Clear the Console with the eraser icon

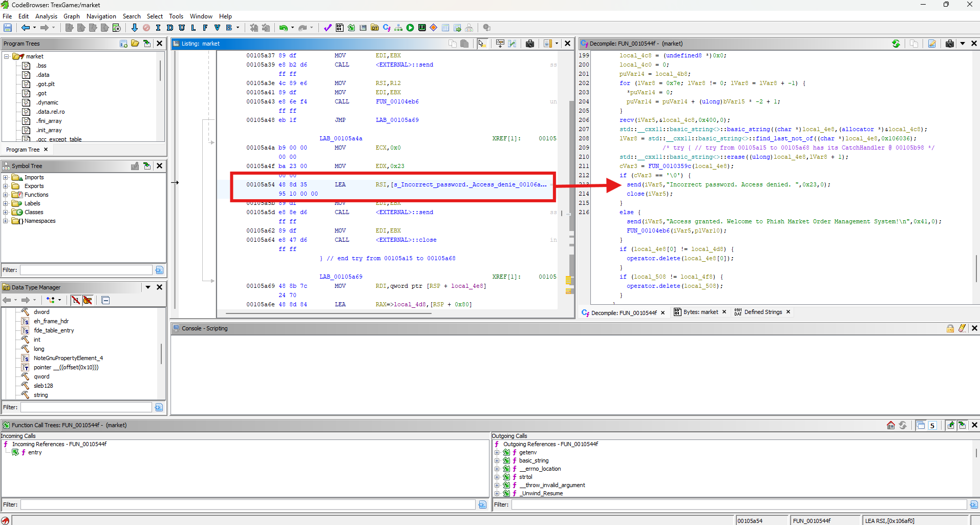(962, 328)
